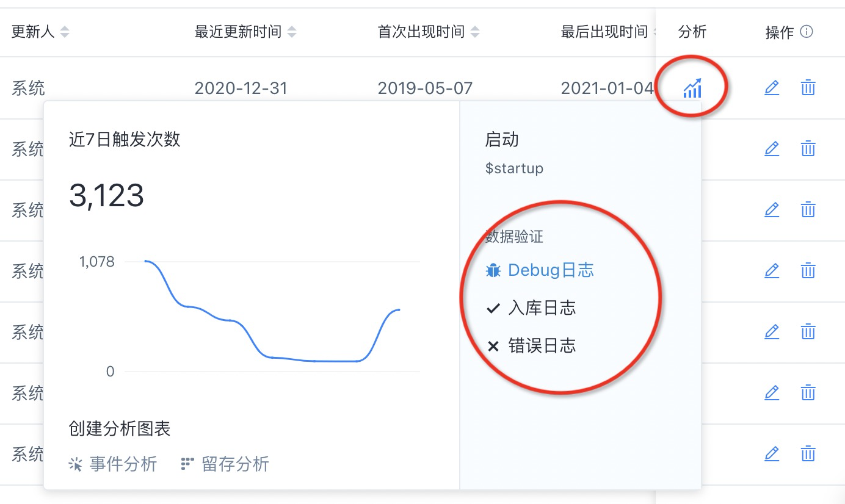Image resolution: width=845 pixels, height=504 pixels.
Task: Sort by 首次出现时间 column arrows
Action: pos(475,32)
